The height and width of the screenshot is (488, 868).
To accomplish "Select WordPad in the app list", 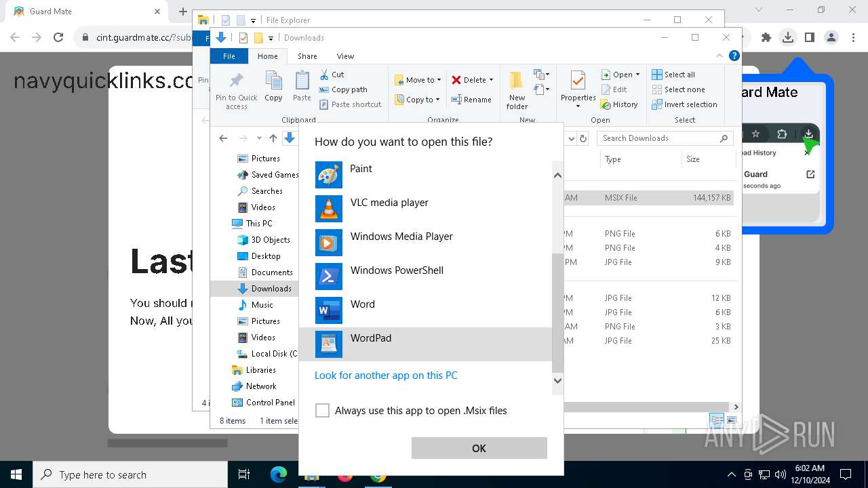I will [x=426, y=344].
